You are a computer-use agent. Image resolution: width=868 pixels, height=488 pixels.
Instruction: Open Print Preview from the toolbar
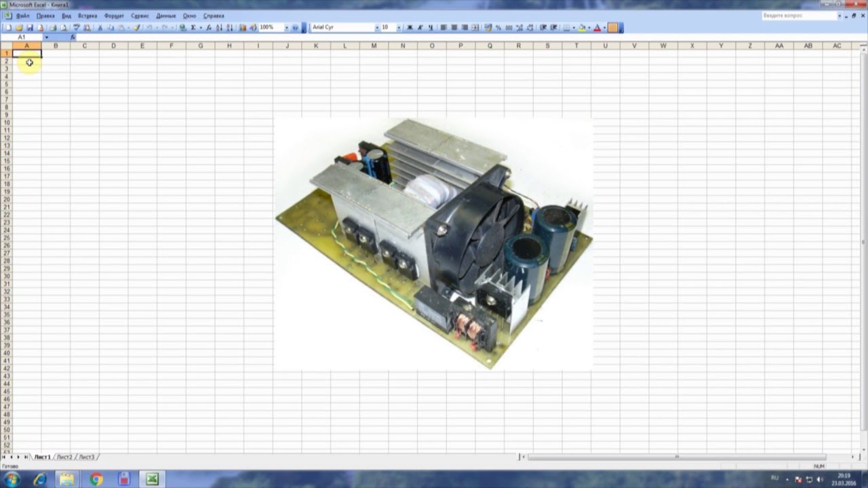click(62, 28)
